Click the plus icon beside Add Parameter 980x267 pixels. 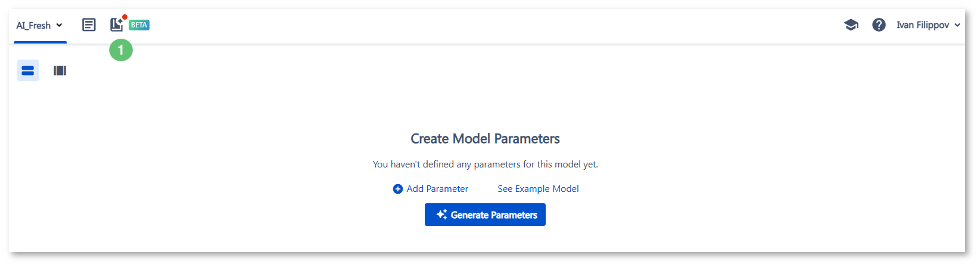click(x=398, y=189)
